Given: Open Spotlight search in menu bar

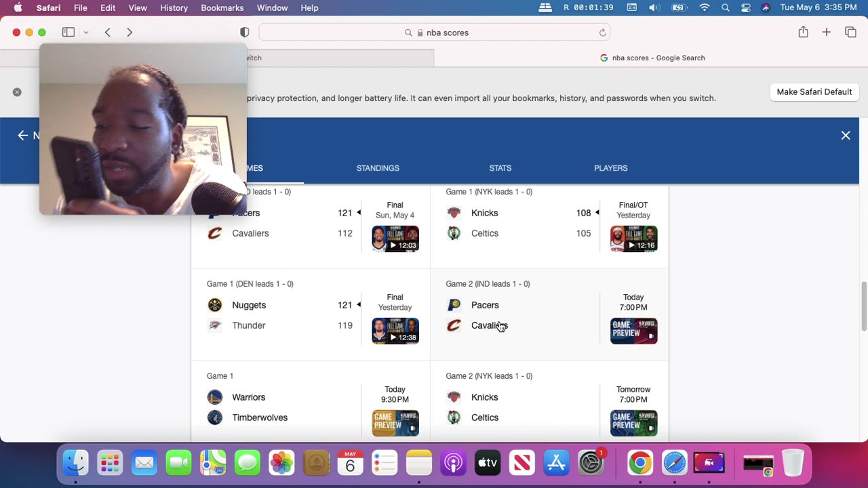Looking at the screenshot, I should [726, 7].
